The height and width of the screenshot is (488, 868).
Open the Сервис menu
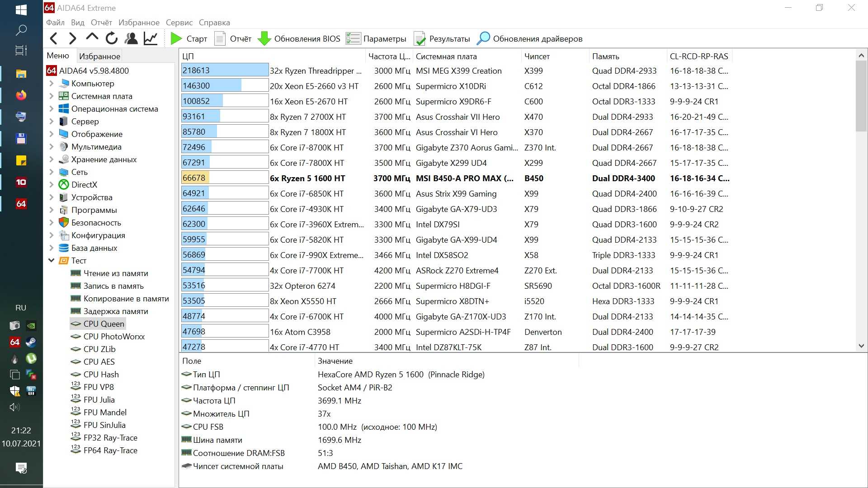179,23
